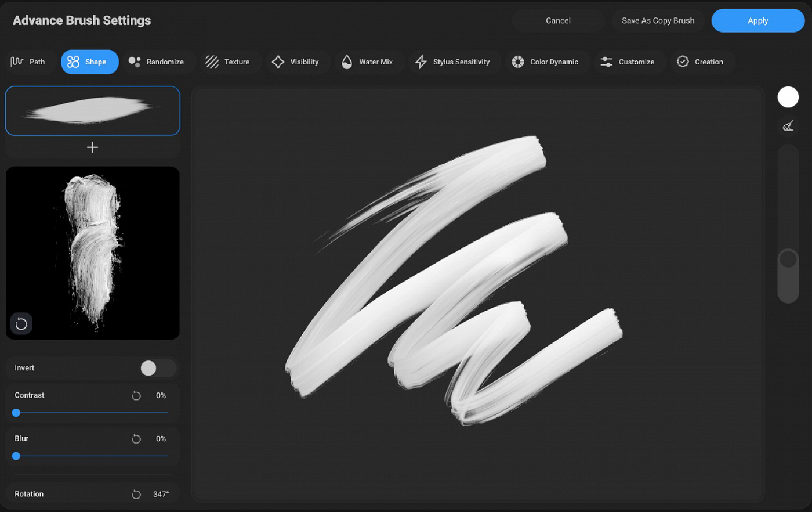Reset the shape image with circular arrow

point(21,323)
